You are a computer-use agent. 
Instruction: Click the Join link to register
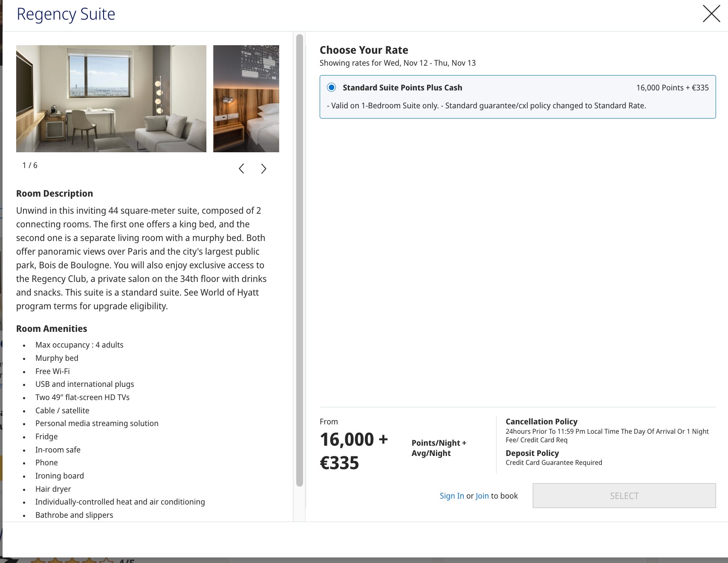click(x=482, y=496)
